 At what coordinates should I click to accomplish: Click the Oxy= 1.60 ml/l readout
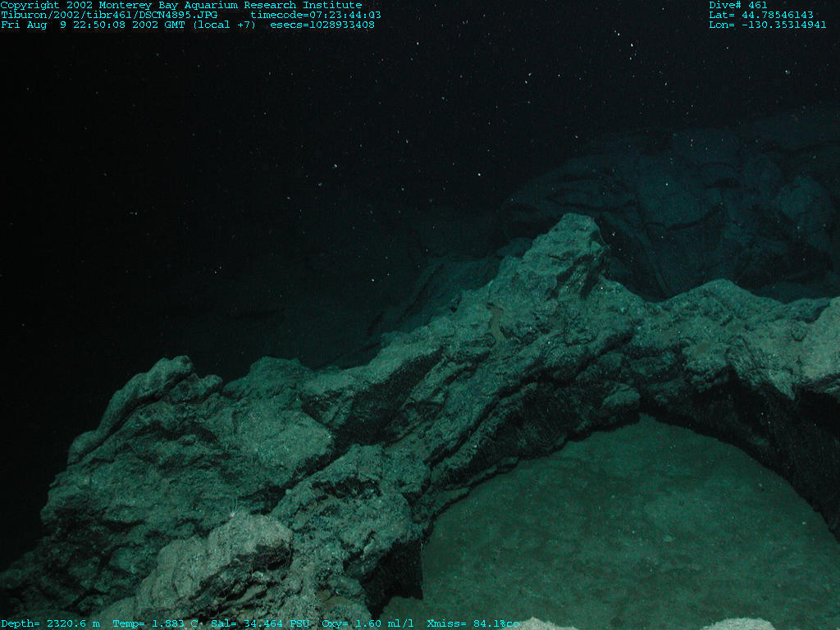pos(368,623)
